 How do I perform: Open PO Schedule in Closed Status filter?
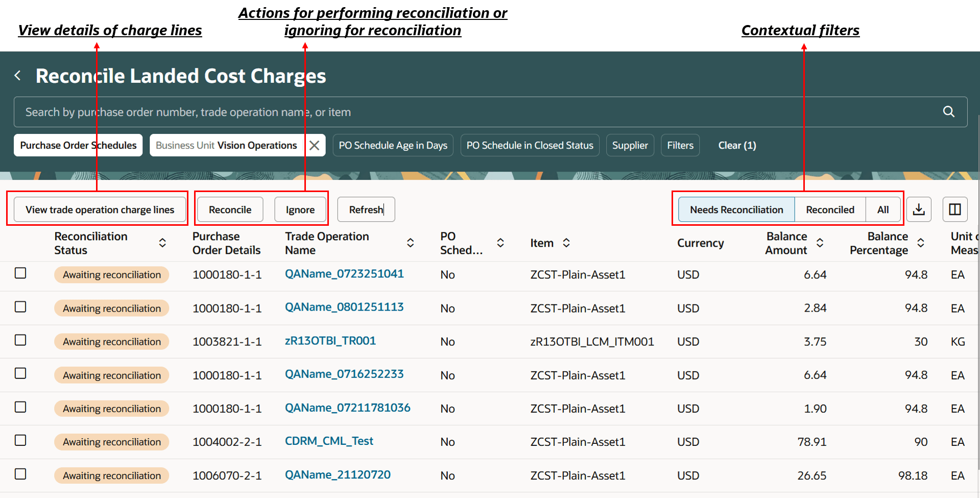tap(530, 146)
